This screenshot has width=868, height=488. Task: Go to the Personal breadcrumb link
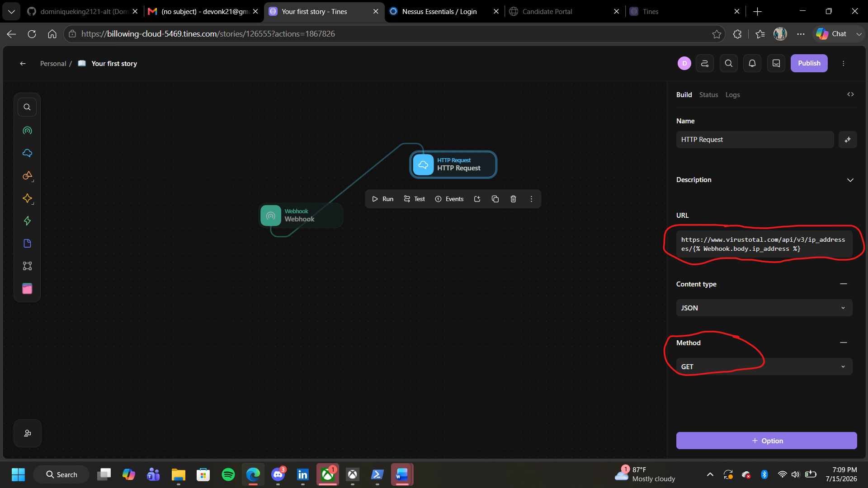point(53,64)
